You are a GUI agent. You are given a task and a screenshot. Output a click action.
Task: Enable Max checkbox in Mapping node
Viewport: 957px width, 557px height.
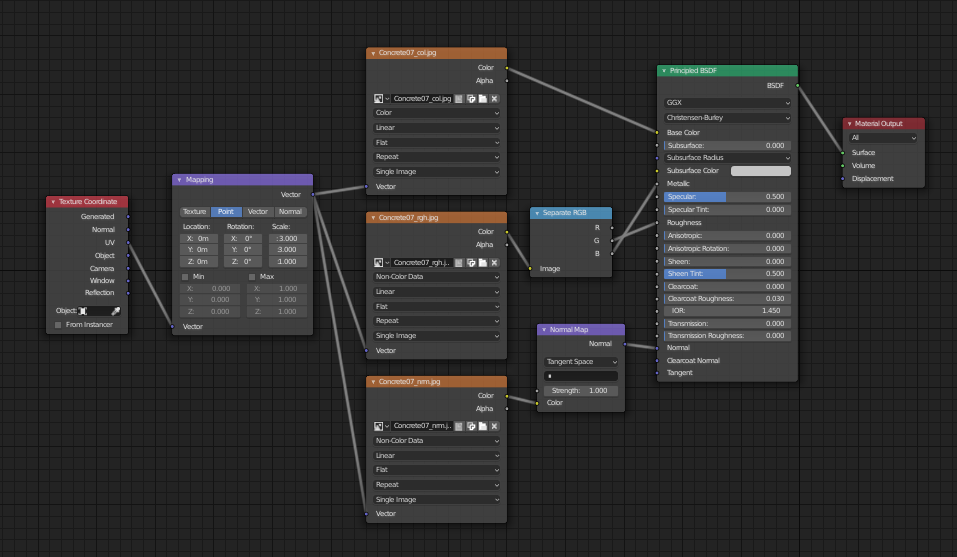252,277
